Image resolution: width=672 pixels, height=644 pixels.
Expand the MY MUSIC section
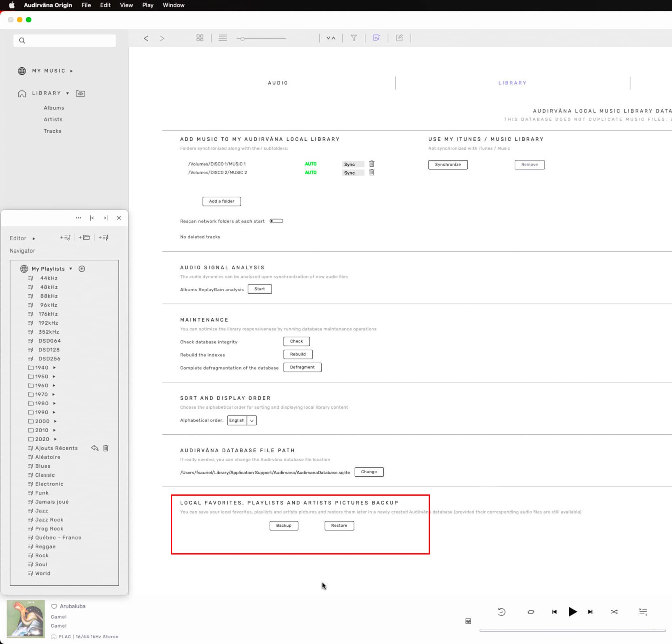(71, 71)
